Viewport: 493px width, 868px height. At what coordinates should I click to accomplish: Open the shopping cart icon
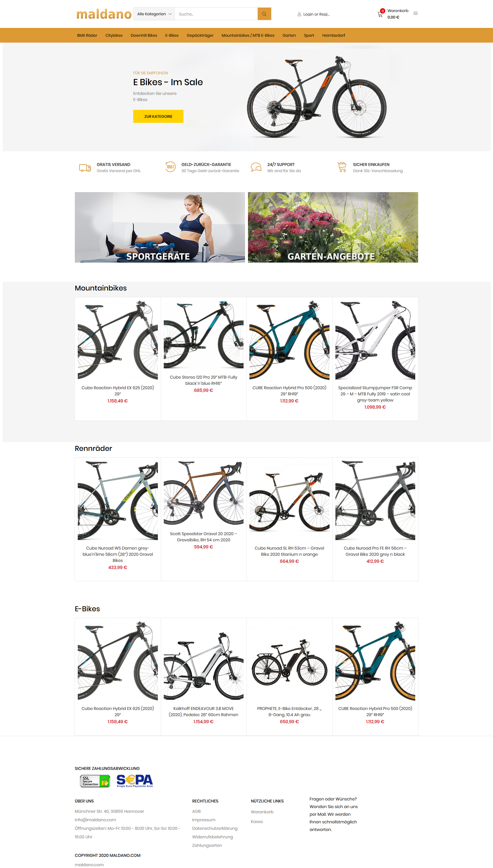pos(380,14)
